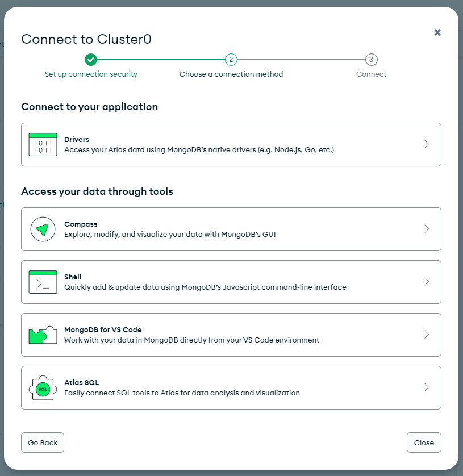
Task: Click the Close button
Action: (424, 442)
